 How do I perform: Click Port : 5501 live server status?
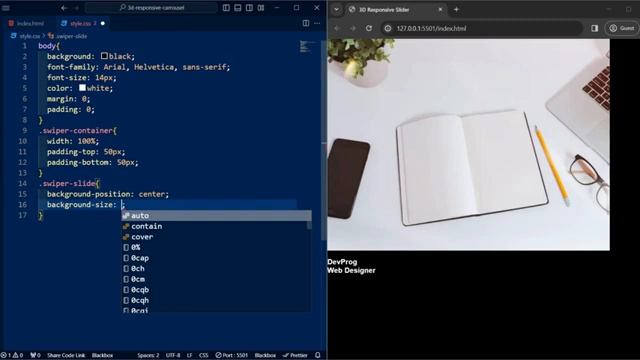(231, 355)
